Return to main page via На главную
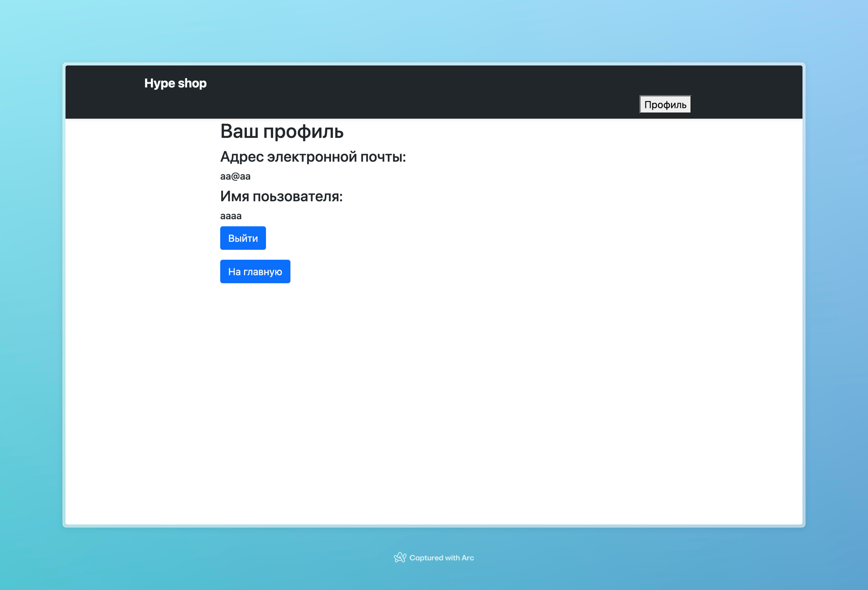The width and height of the screenshot is (868, 590). pos(255,271)
